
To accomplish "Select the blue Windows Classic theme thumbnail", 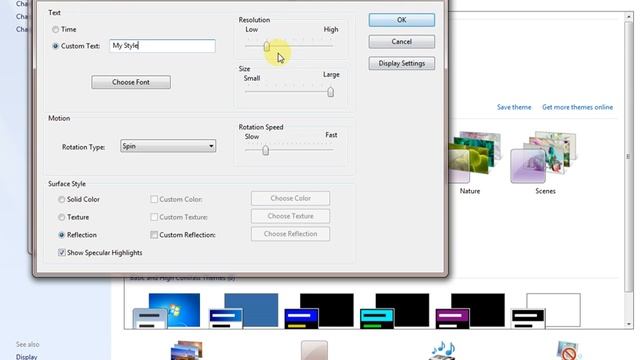I will (x=244, y=311).
